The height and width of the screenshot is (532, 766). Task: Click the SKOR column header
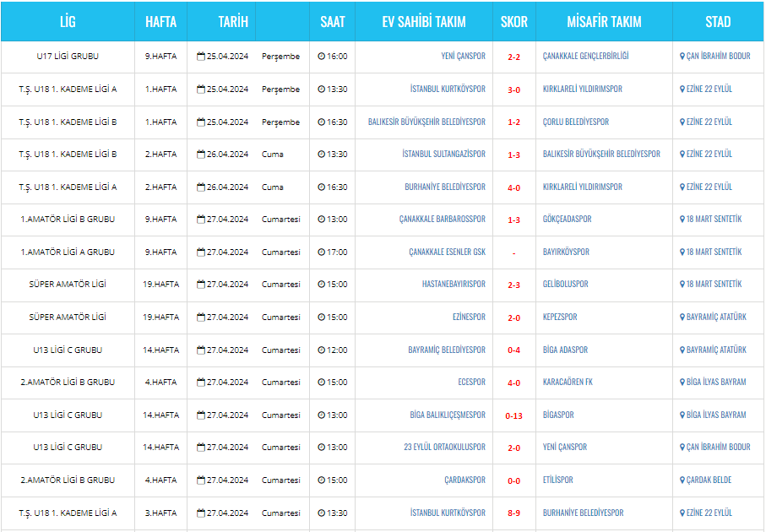[x=514, y=21]
